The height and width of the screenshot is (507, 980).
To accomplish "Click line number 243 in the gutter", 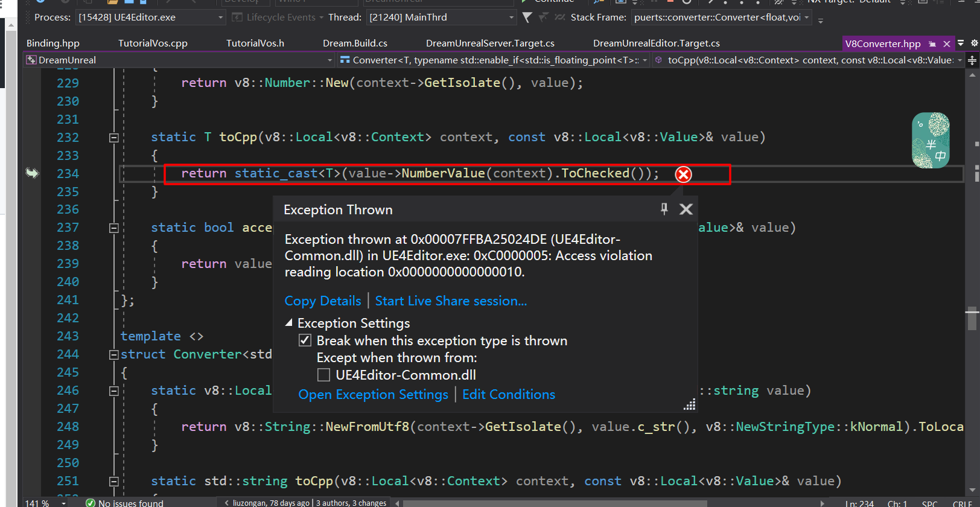I will coord(68,336).
